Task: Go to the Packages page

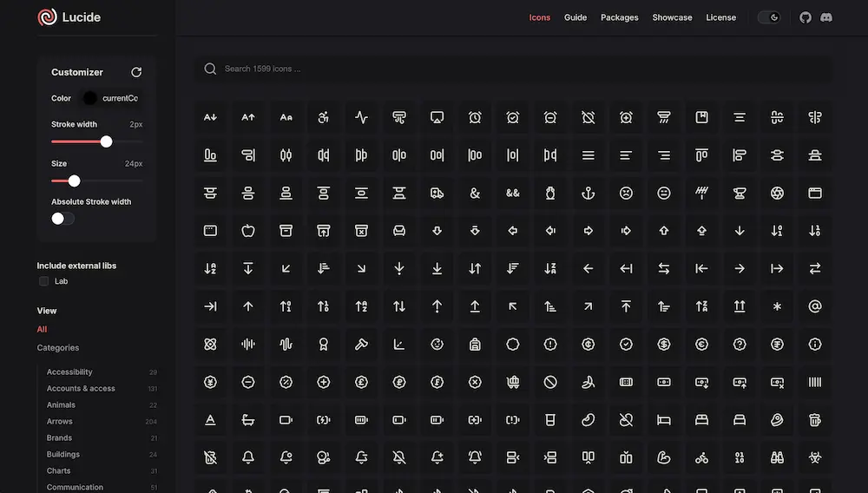Action: [x=619, y=17]
